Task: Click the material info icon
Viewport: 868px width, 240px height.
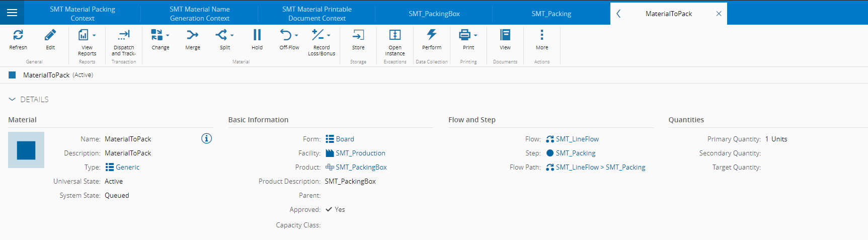Action: [206, 138]
